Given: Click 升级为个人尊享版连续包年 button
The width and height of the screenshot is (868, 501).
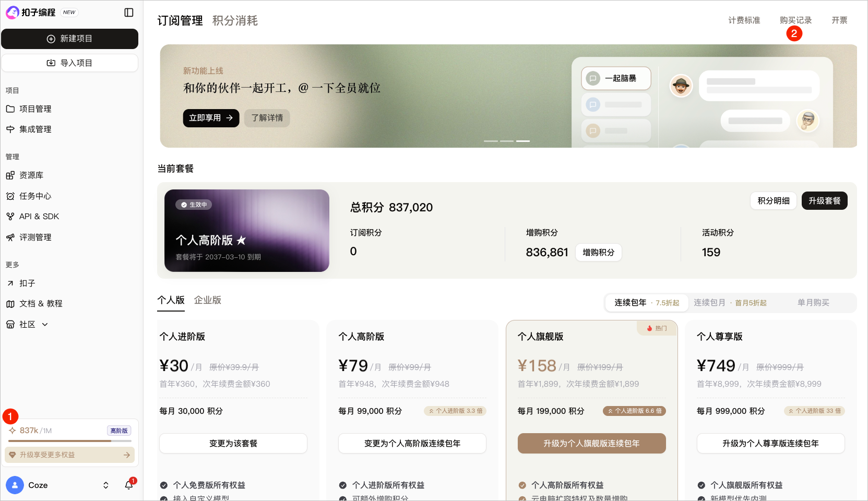Looking at the screenshot, I should pyautogui.click(x=771, y=444).
